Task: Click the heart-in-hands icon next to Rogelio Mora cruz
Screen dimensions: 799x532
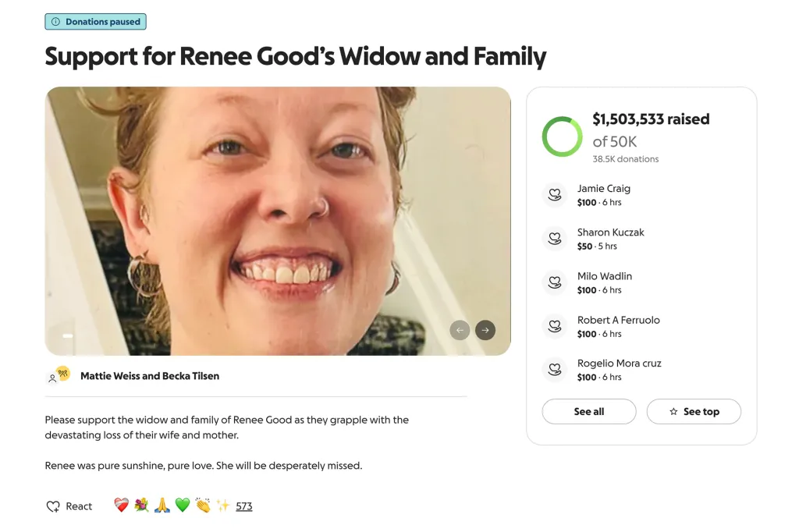Action: pos(555,370)
